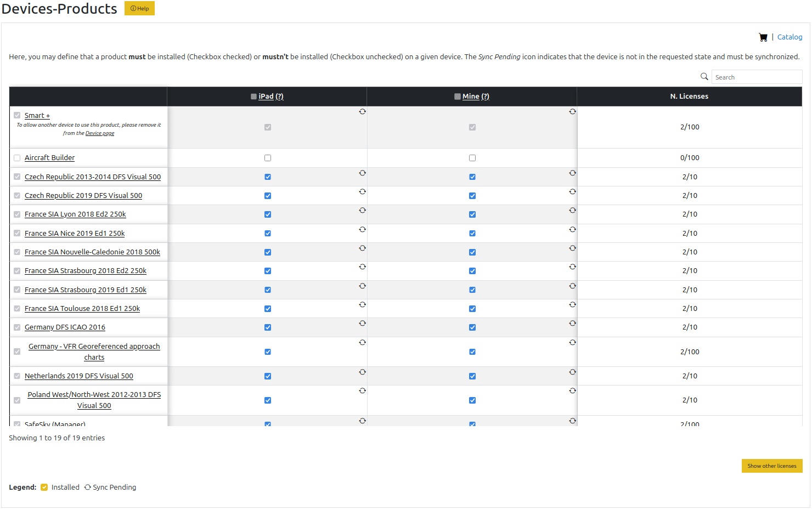This screenshot has width=812, height=510.
Task: Click iPad sync icon for France SIA Toulouse
Action: 363,304
